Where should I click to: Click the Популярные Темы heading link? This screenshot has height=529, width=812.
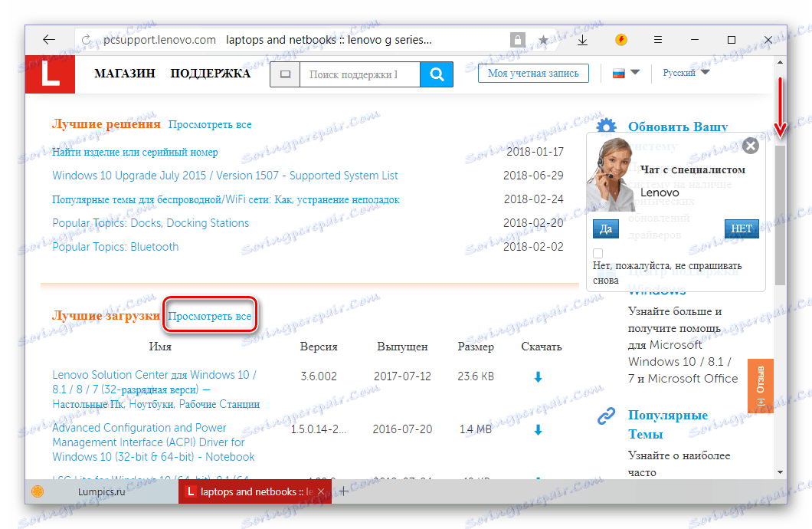click(x=667, y=425)
